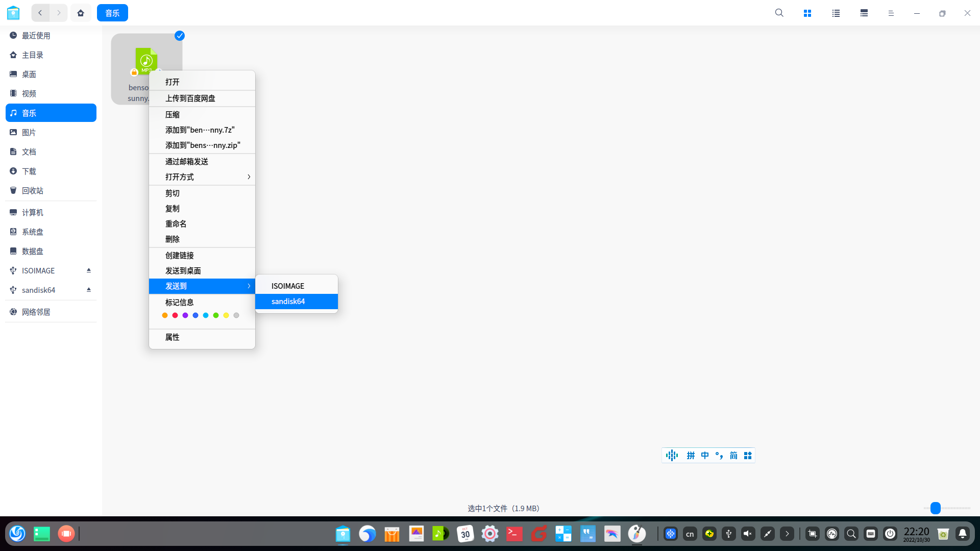Image resolution: width=980 pixels, height=551 pixels.
Task: Expand the taskbar tray arrow
Action: pyautogui.click(x=787, y=534)
